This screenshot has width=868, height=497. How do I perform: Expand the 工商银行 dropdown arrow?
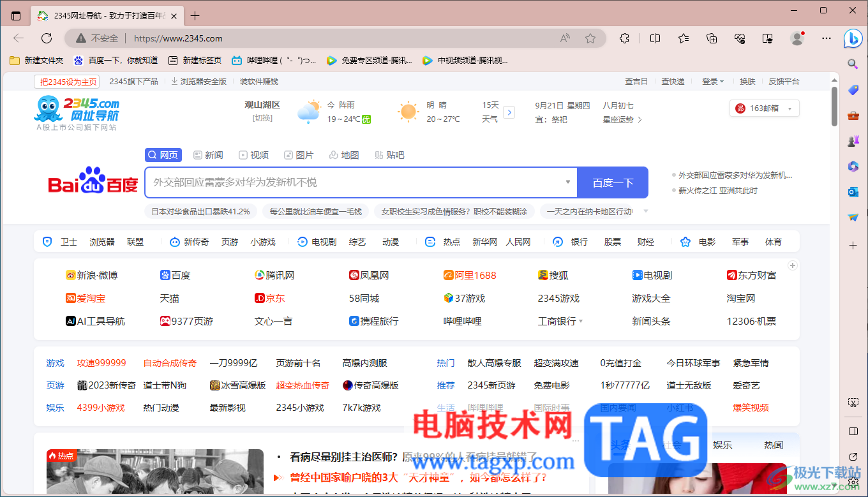pyautogui.click(x=581, y=322)
